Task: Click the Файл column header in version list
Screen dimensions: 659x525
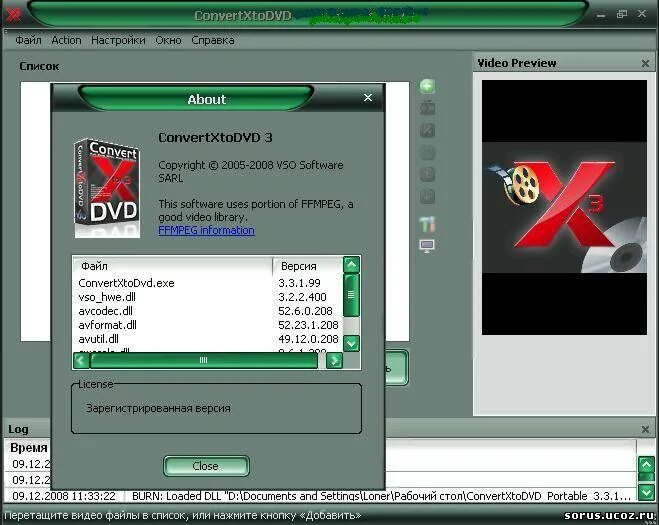Action: pyautogui.click(x=173, y=266)
